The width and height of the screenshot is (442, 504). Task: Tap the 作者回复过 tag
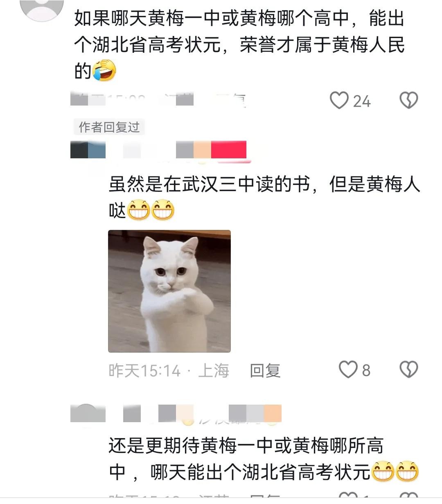tap(109, 127)
